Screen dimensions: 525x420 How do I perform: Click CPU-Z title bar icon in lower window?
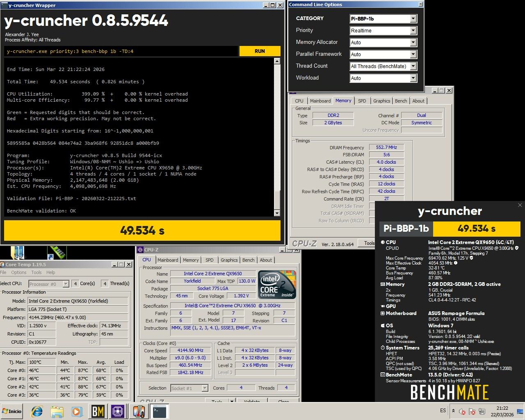(x=140, y=250)
